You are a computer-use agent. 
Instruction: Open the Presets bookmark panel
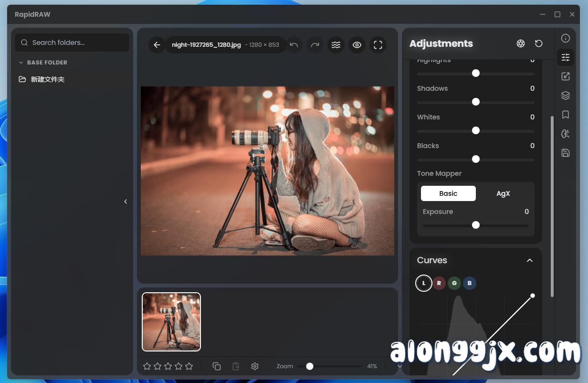(566, 115)
